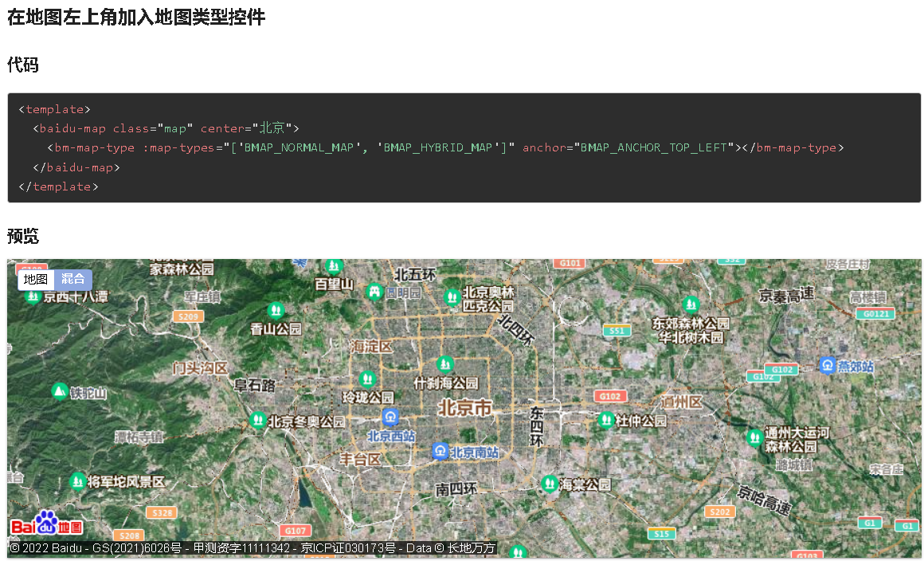
Task: Click the 海棠公园 marker icon
Action: click(550, 482)
